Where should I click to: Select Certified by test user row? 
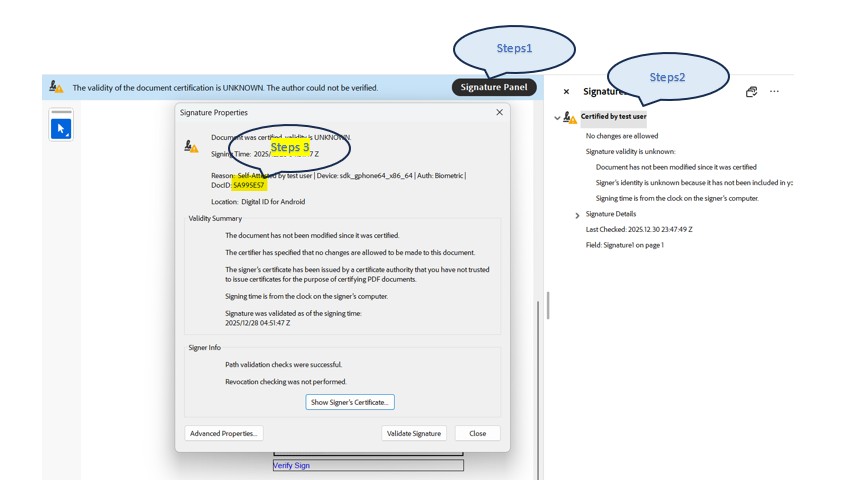pos(613,116)
